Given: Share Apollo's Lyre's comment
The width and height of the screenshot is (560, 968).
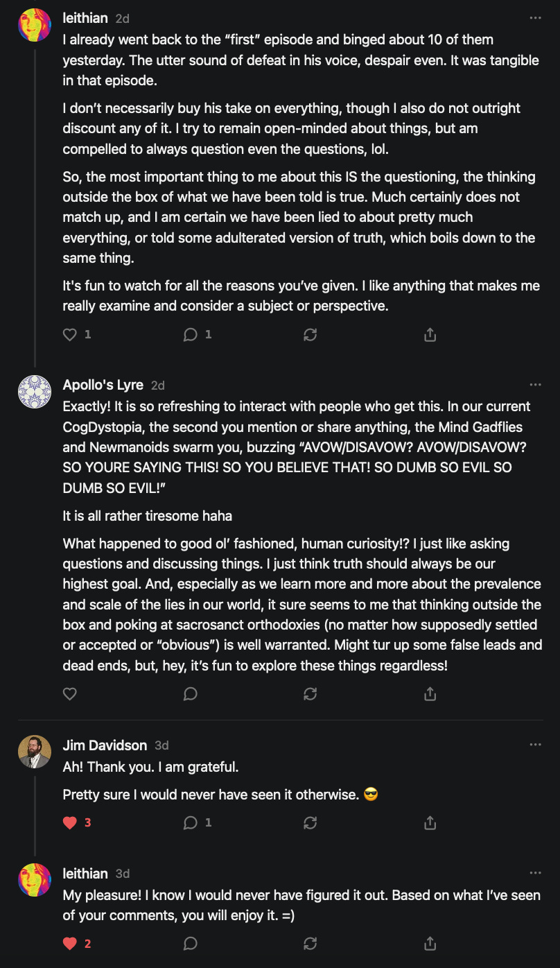Looking at the screenshot, I should pyautogui.click(x=430, y=693).
